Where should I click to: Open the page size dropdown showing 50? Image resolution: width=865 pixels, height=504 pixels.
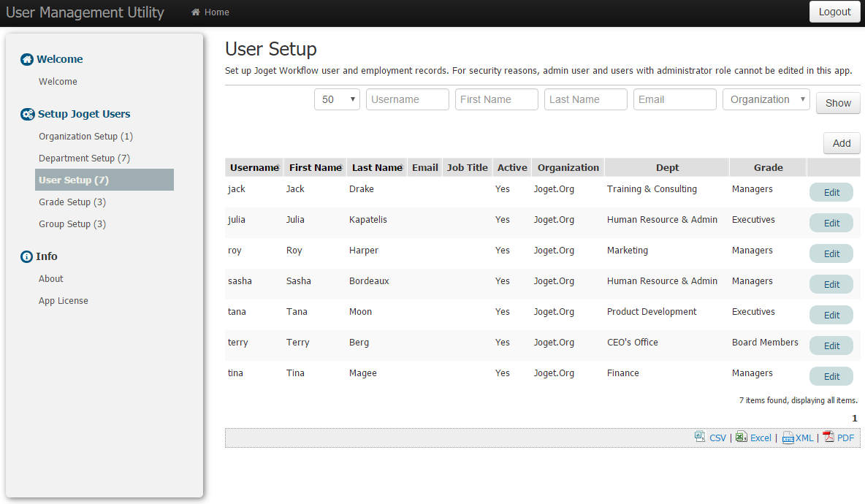[337, 99]
